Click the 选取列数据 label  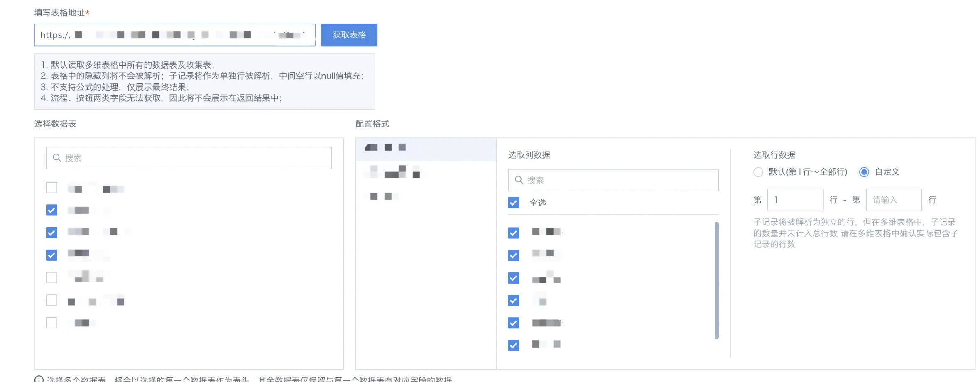(529, 155)
